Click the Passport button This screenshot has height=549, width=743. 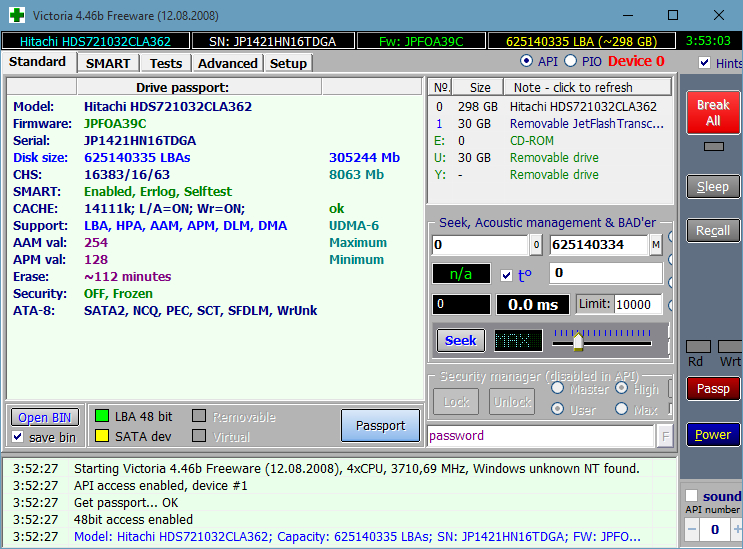pyautogui.click(x=381, y=425)
